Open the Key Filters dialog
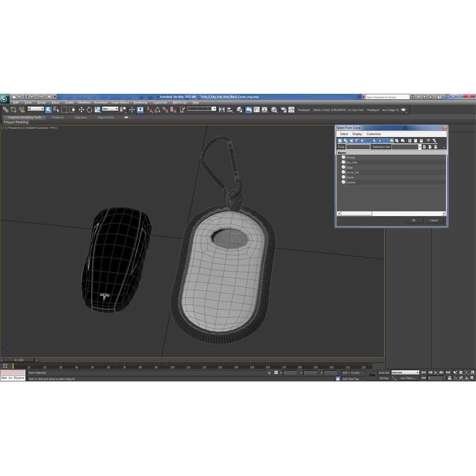Image resolution: width=476 pixels, height=476 pixels. pyautogui.click(x=408, y=378)
